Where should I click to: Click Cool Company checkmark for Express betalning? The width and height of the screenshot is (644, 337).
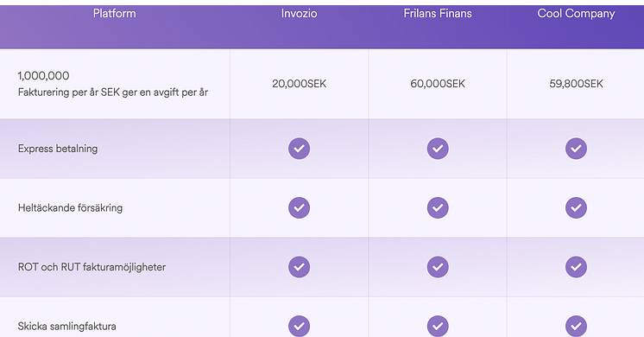tap(576, 149)
